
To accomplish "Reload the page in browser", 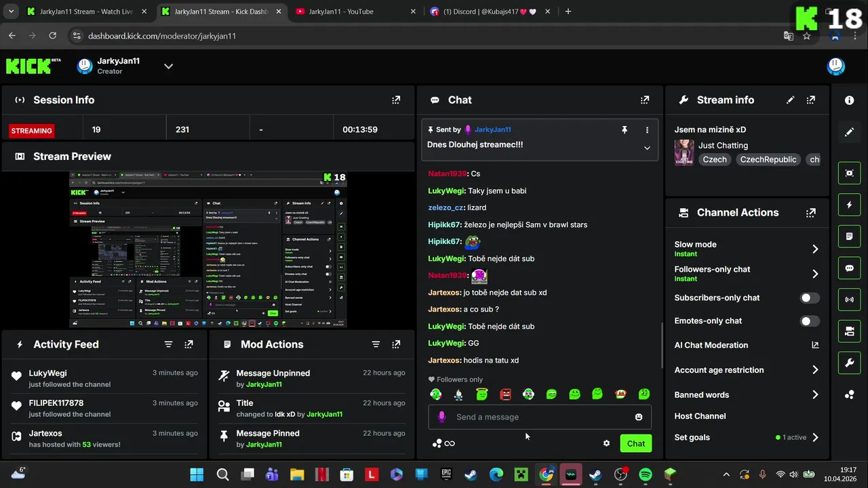I will pos(53,36).
